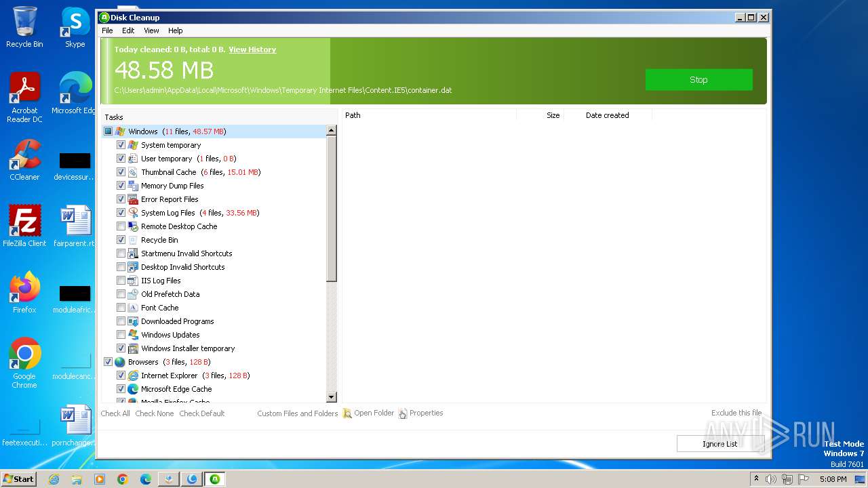
Task: Click Open Folder icon below list
Action: [347, 413]
